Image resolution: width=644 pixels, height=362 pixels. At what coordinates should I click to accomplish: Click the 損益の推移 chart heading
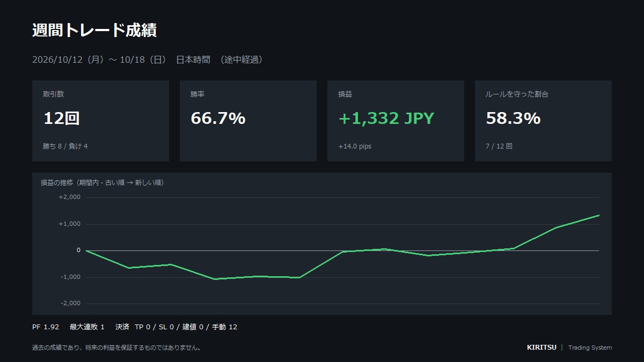click(x=103, y=182)
